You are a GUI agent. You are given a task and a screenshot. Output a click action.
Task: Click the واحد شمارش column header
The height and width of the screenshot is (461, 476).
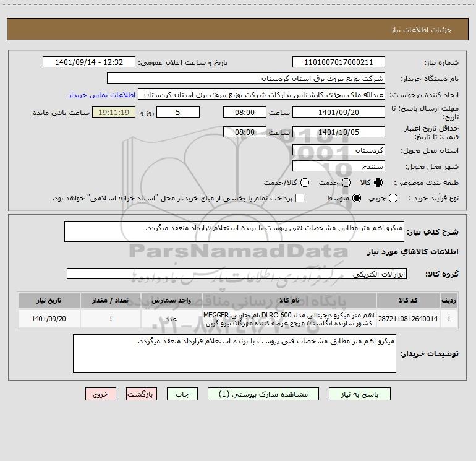tap(171, 300)
